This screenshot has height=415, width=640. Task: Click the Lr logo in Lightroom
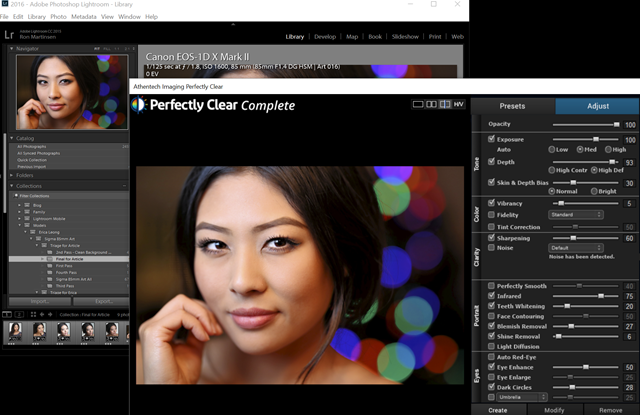click(x=9, y=34)
